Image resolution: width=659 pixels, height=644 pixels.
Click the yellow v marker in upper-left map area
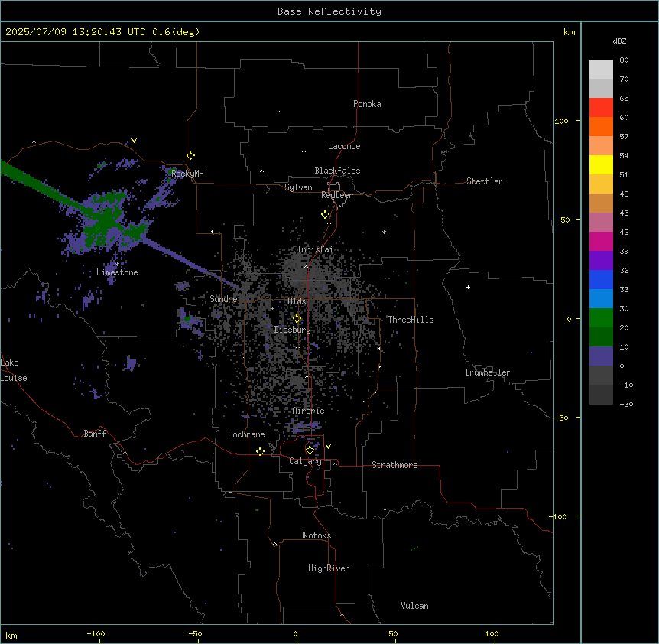pos(134,141)
